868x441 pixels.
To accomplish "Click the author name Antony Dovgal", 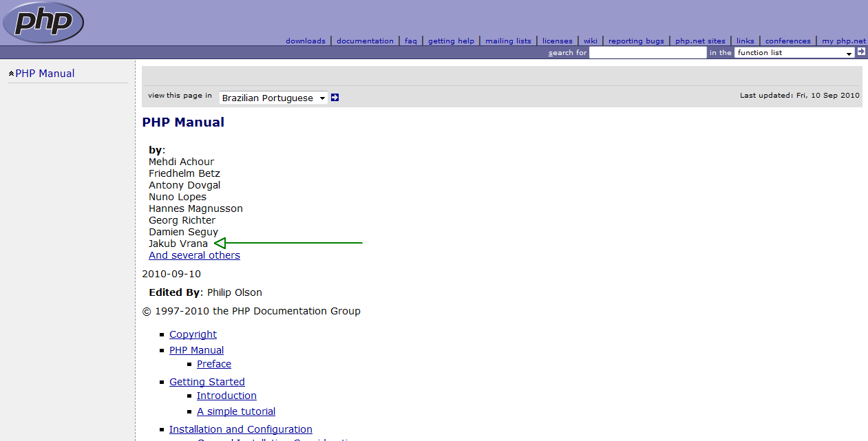I will pos(184,185).
